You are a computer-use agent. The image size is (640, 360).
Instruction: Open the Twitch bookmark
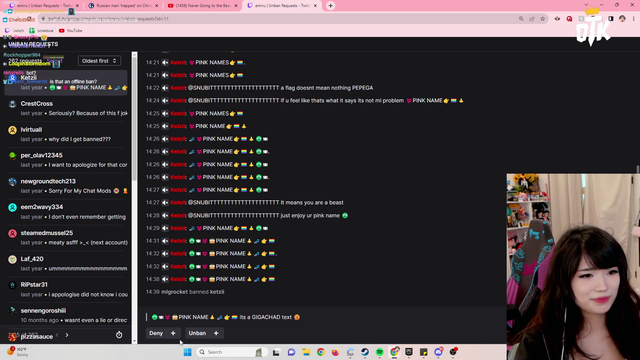(x=14, y=31)
